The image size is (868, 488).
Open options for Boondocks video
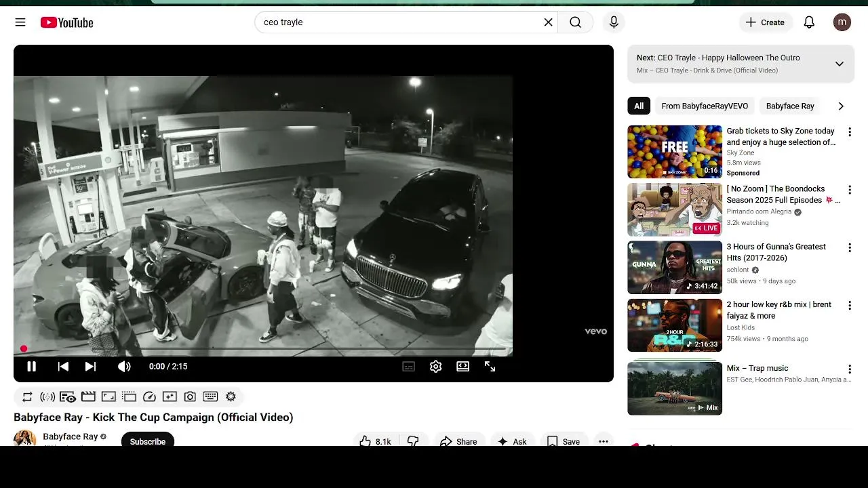[x=849, y=190]
